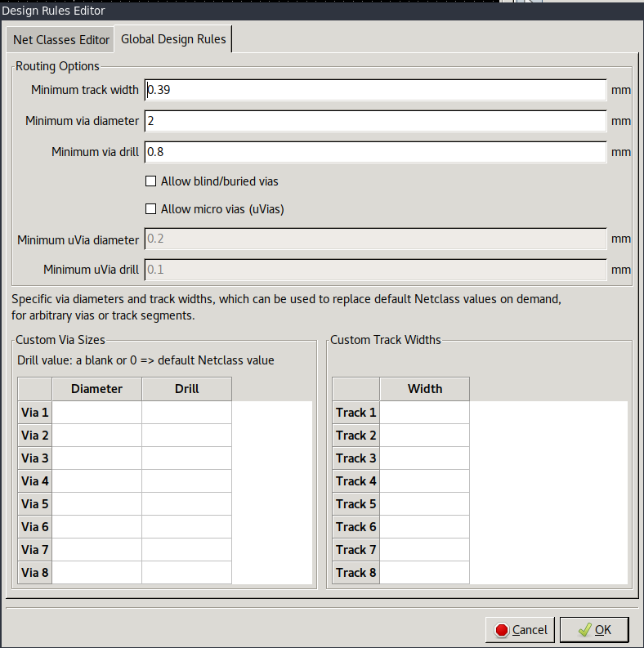The image size is (644, 648).
Task: Confirm with the OK button
Action: pos(594,630)
